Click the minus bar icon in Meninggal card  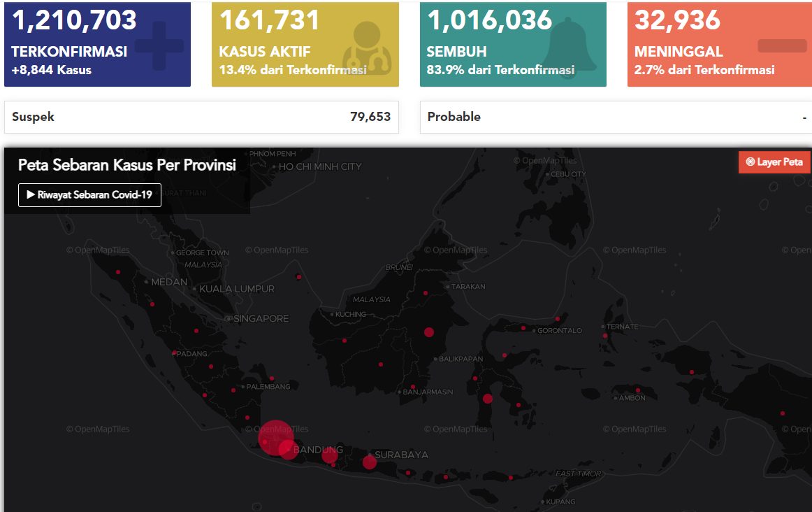(x=782, y=45)
